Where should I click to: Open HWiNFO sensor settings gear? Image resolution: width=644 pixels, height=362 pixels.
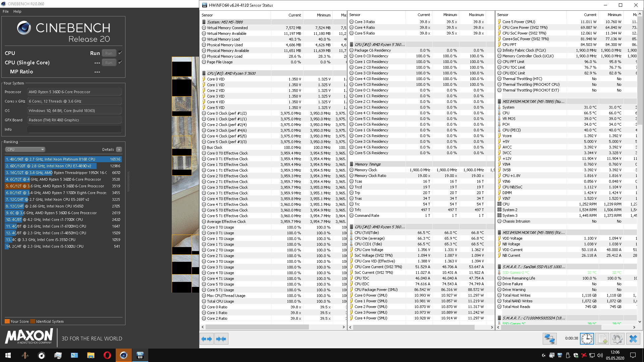coord(618,339)
